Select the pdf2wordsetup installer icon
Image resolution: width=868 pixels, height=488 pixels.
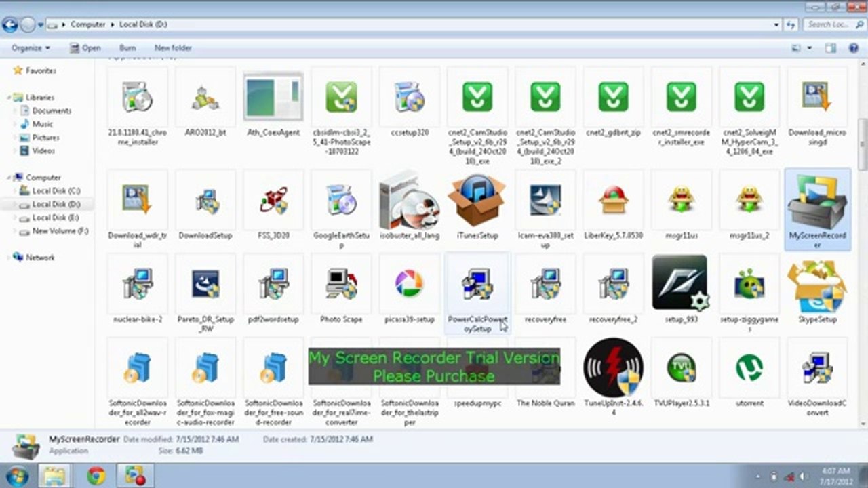[273, 284]
